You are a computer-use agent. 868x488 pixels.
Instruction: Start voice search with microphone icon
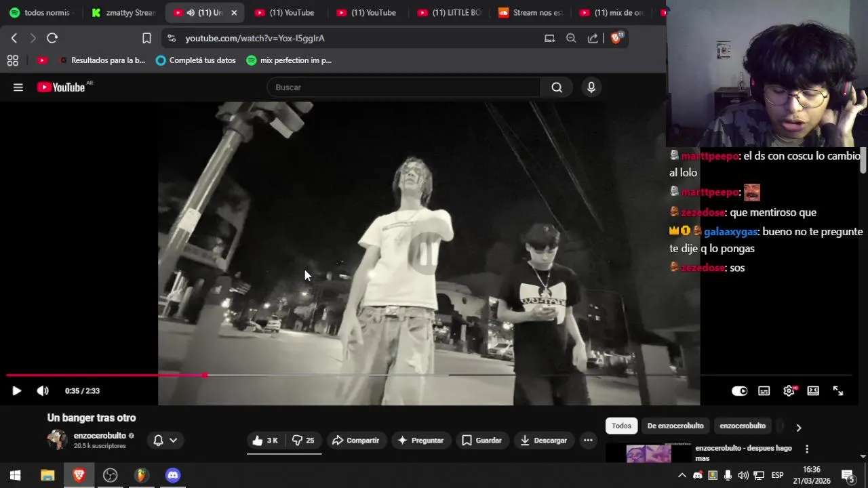click(591, 87)
